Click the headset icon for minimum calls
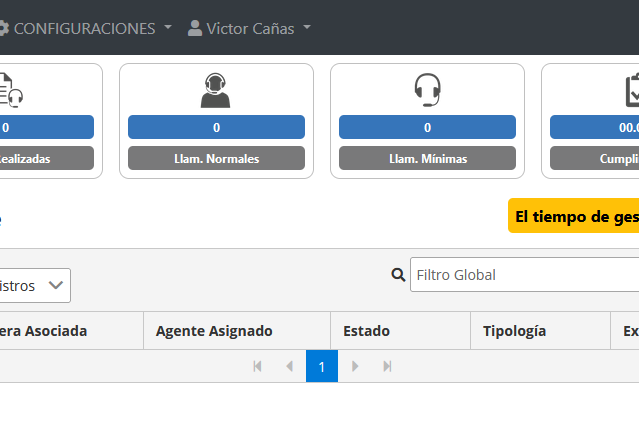Viewport: 639px width, 426px height. 427,91
